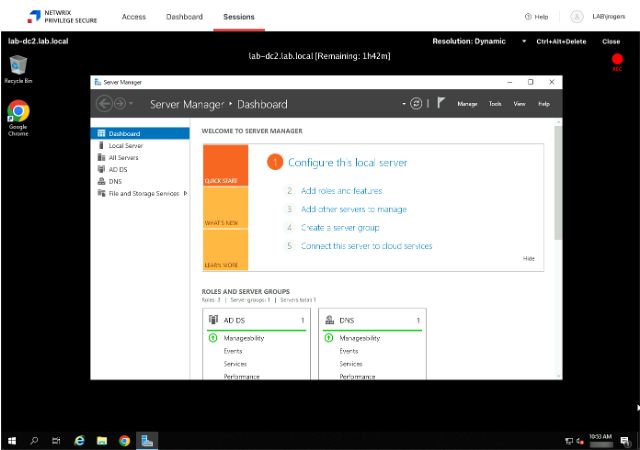Click the Server Manager forward arrow
Viewport: 640px width, 450px height.
pos(120,104)
